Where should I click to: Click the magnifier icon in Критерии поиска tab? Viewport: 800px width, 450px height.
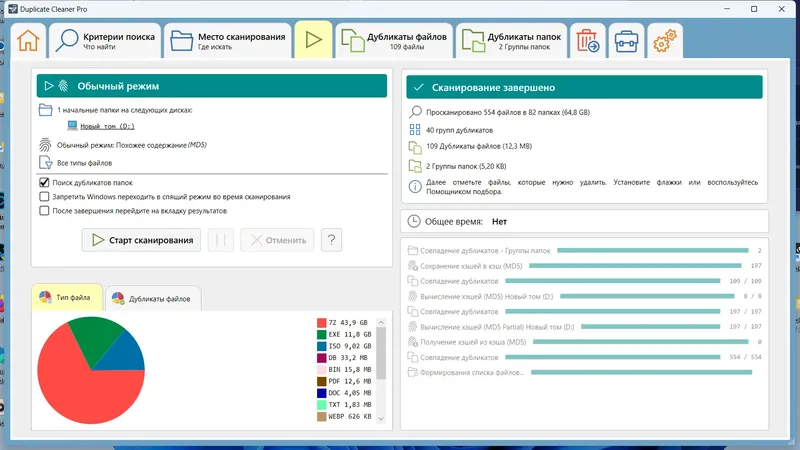point(67,40)
